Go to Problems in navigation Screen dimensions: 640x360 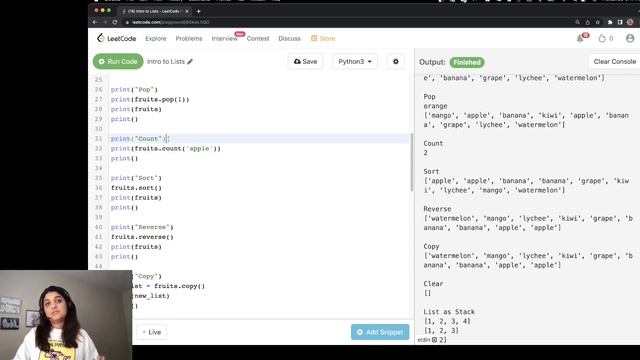pyautogui.click(x=189, y=38)
